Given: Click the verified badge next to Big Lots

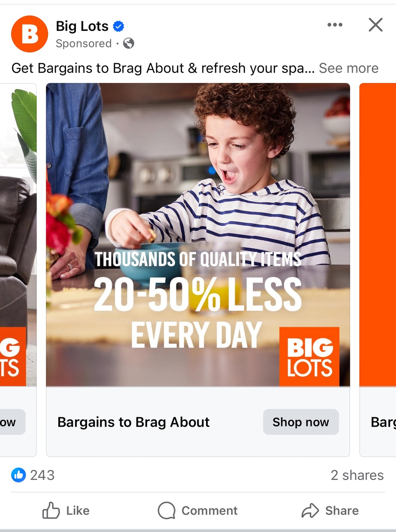Looking at the screenshot, I should tap(118, 26).
